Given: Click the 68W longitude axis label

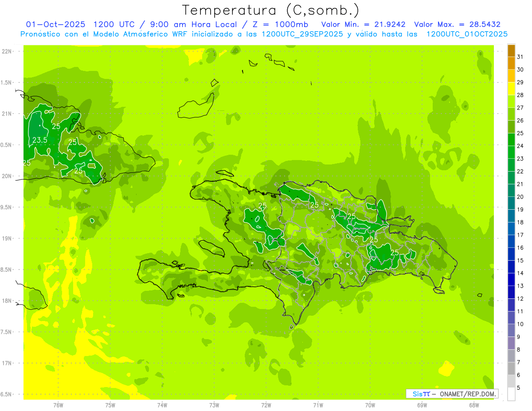Looking at the screenshot, I should click(x=473, y=405).
